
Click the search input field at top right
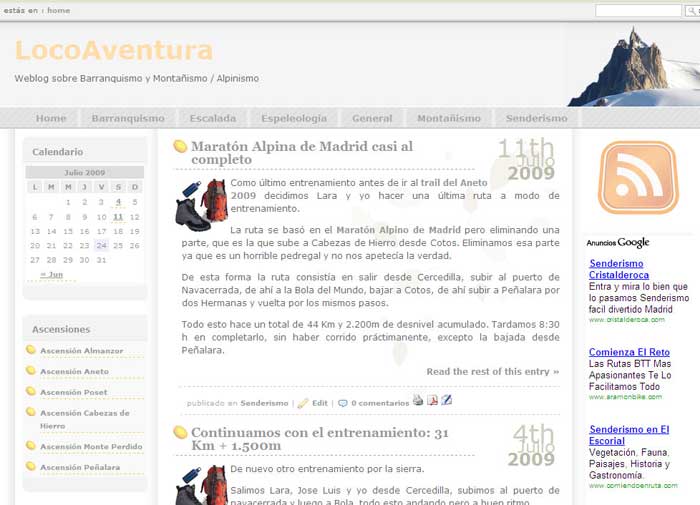(x=638, y=11)
